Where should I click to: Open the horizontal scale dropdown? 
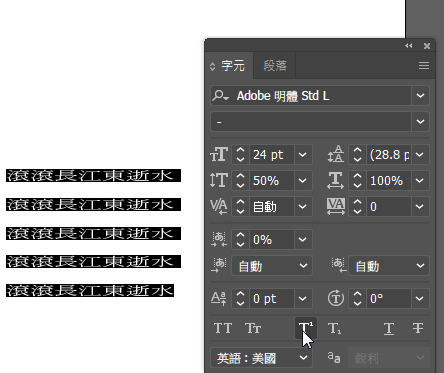[420, 180]
